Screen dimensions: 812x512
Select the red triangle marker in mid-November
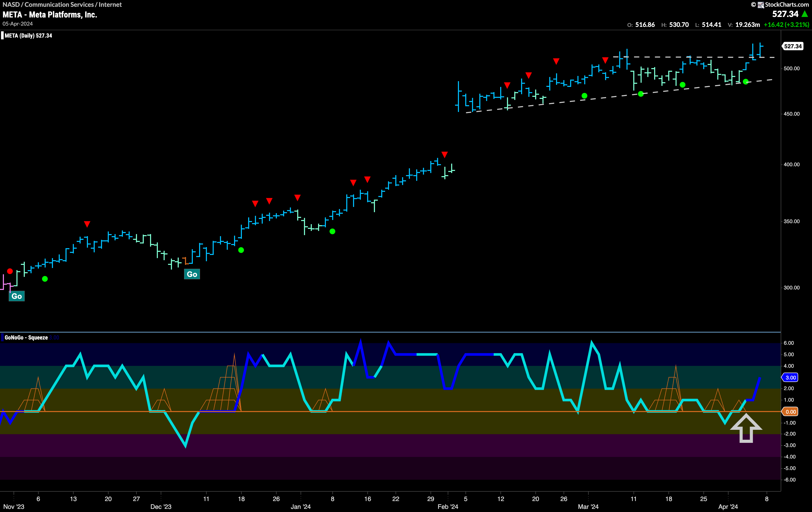pos(87,224)
